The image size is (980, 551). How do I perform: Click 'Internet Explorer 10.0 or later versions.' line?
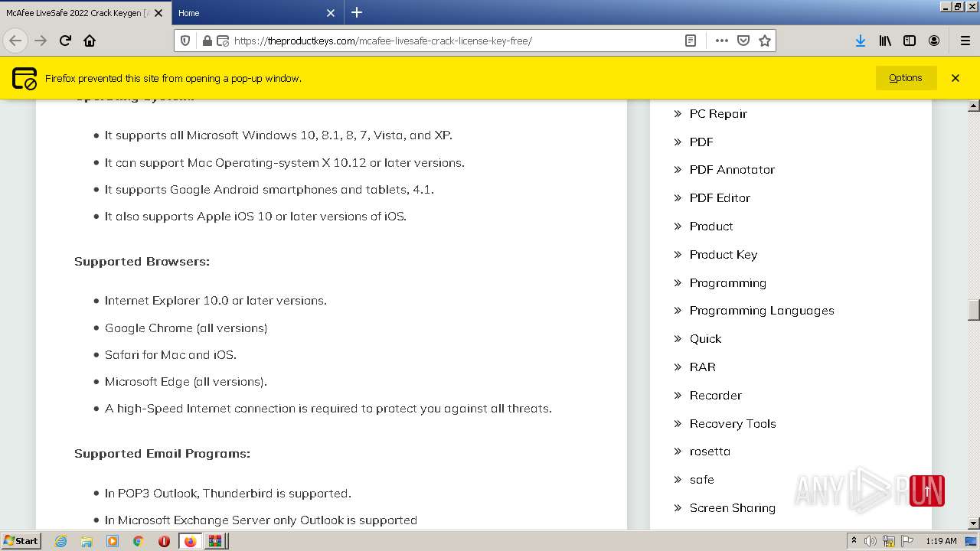point(216,301)
